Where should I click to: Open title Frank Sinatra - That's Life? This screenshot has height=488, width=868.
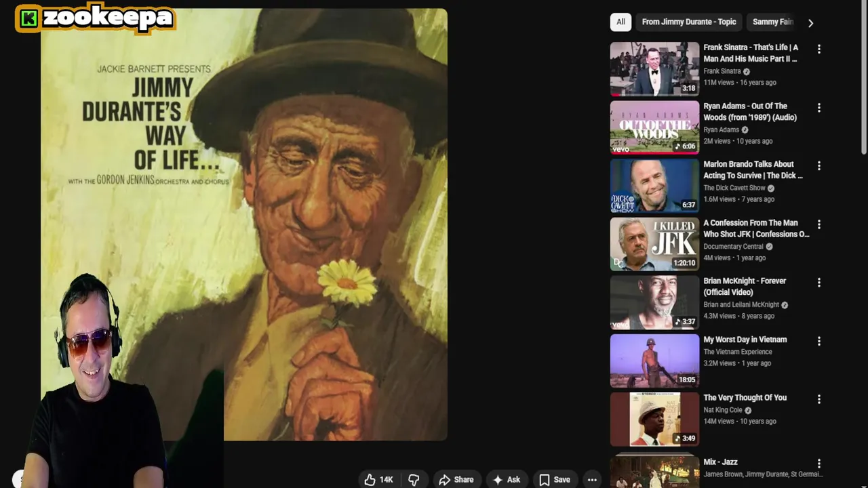pos(751,53)
